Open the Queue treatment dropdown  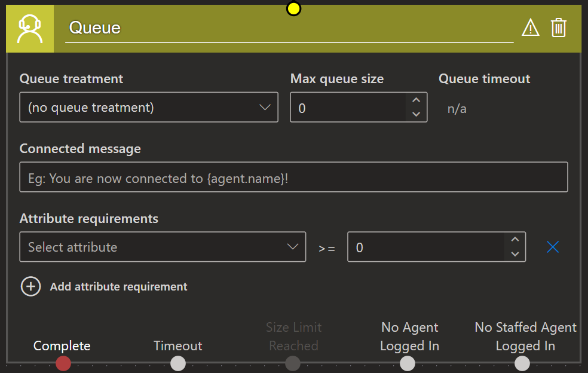149,108
